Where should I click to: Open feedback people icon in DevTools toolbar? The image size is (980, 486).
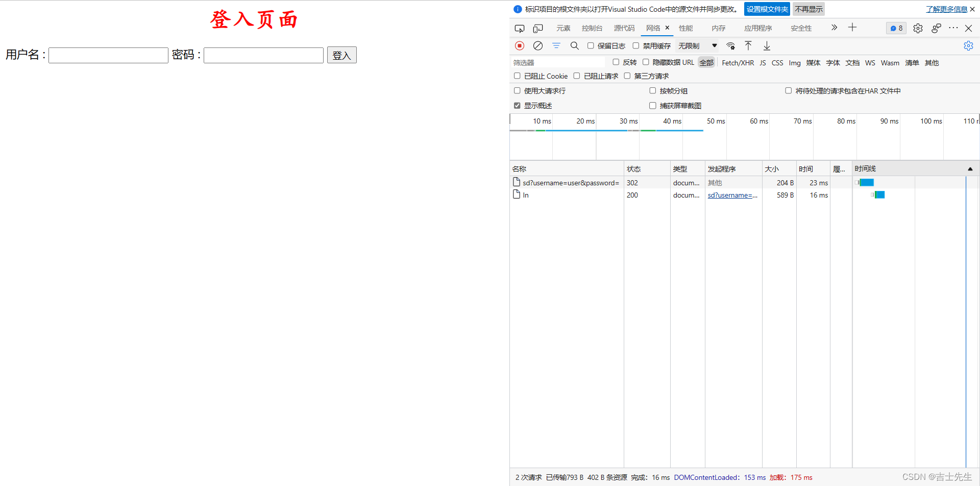pyautogui.click(x=936, y=29)
